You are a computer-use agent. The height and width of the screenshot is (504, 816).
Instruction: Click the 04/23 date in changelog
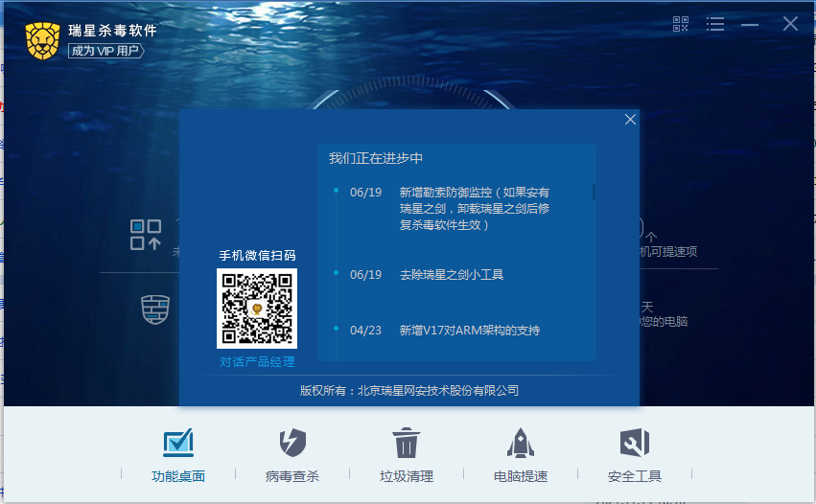[366, 331]
